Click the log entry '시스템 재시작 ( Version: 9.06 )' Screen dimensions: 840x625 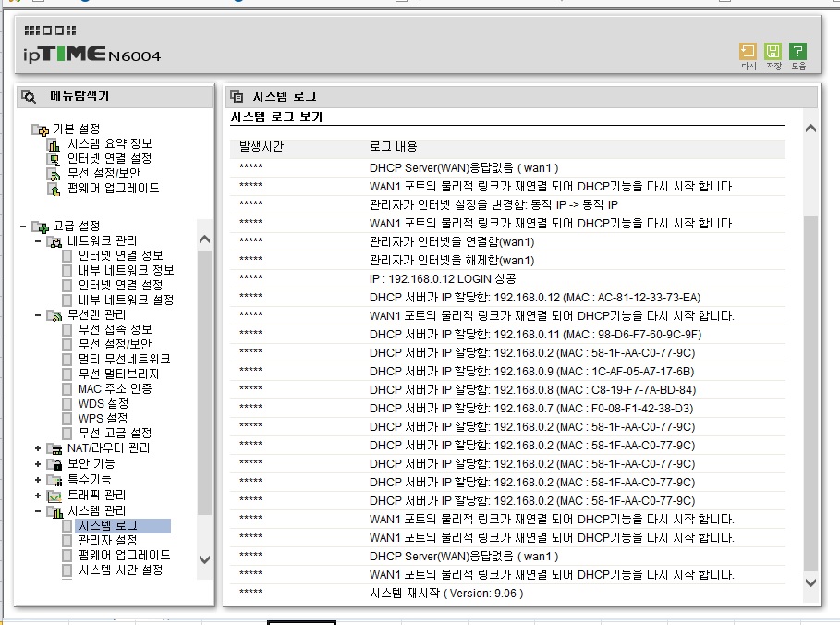click(x=446, y=594)
